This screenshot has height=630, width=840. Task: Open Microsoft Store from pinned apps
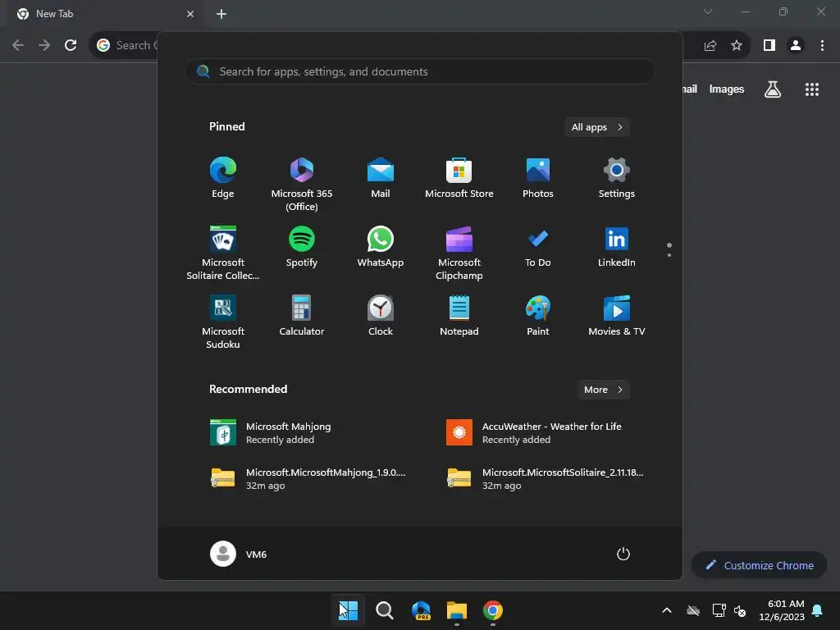coord(459,178)
